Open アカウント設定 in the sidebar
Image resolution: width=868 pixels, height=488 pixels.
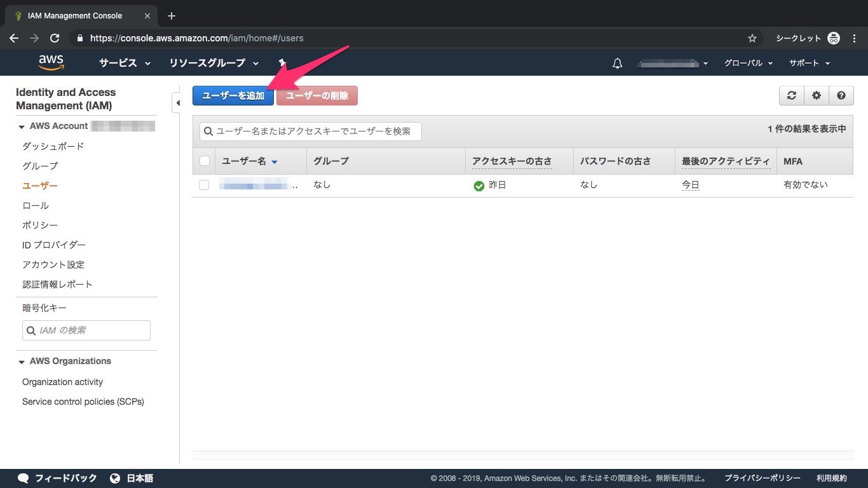point(53,264)
